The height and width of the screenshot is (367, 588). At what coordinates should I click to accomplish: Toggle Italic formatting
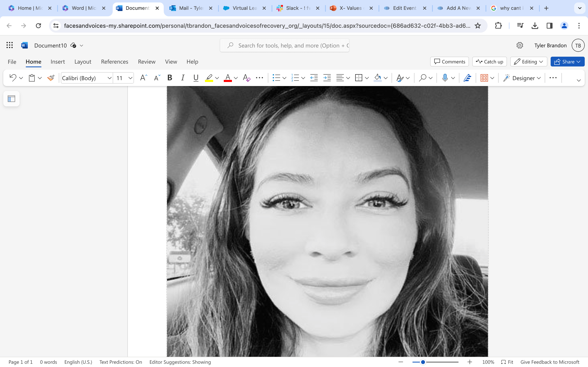tap(183, 78)
